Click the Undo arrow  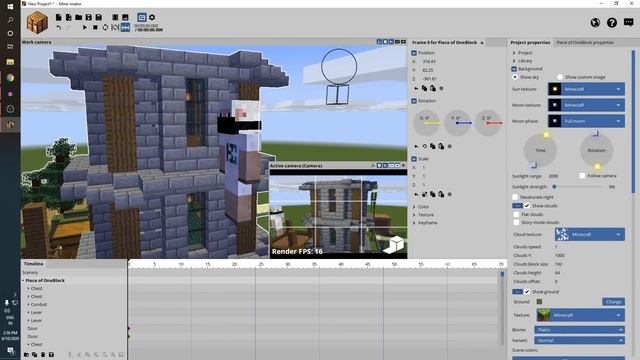point(59,27)
